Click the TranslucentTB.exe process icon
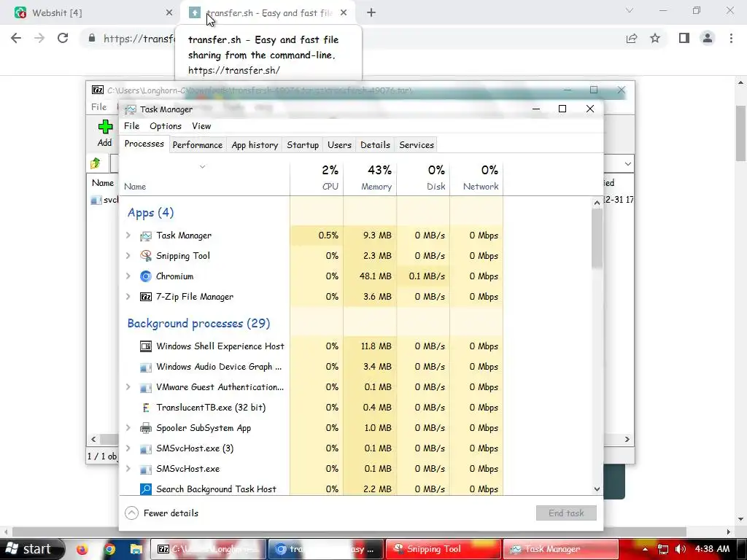Screen dimensions: 747x560 tap(145, 408)
